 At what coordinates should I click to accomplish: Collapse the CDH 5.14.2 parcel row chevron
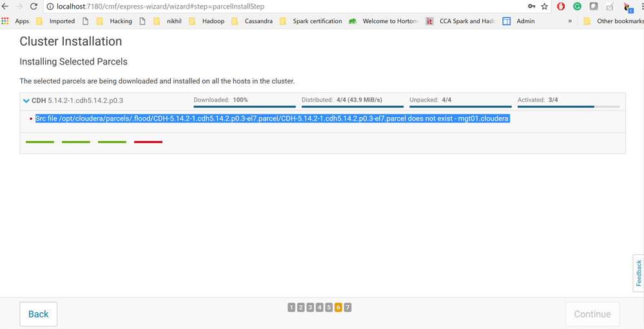[x=26, y=100]
